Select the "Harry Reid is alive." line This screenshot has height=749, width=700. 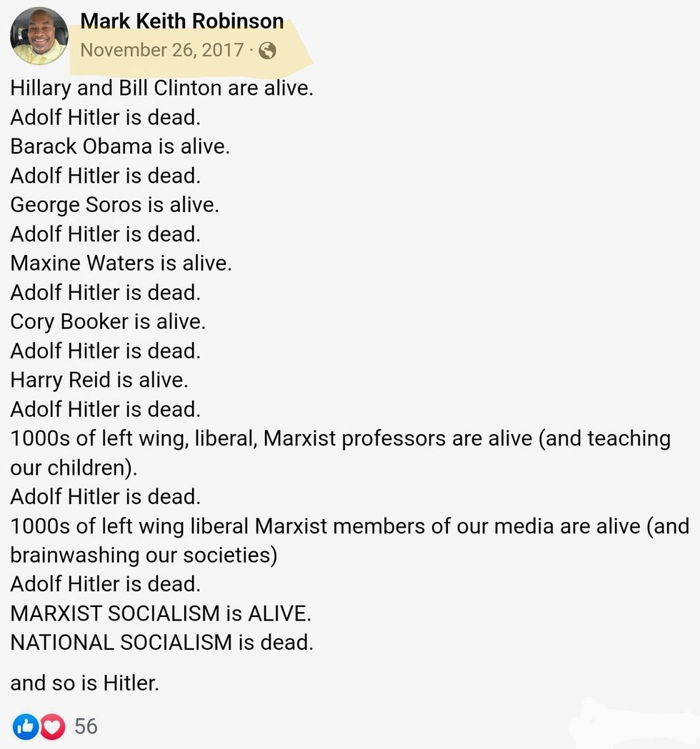pyautogui.click(x=99, y=380)
